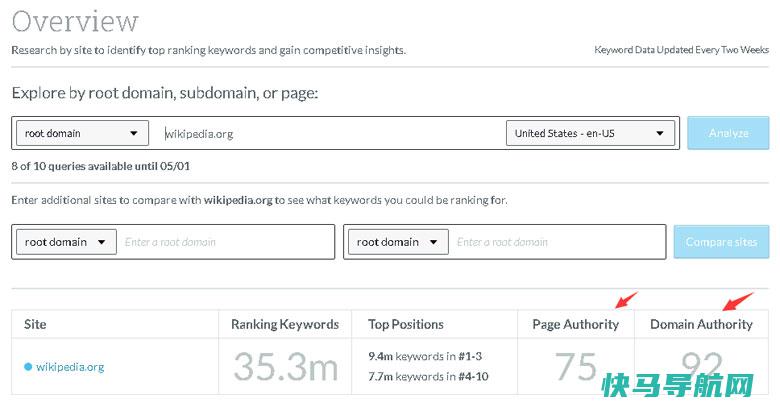Open the main root domain type dropdown
The width and height of the screenshot is (780, 407).
pyautogui.click(x=83, y=133)
